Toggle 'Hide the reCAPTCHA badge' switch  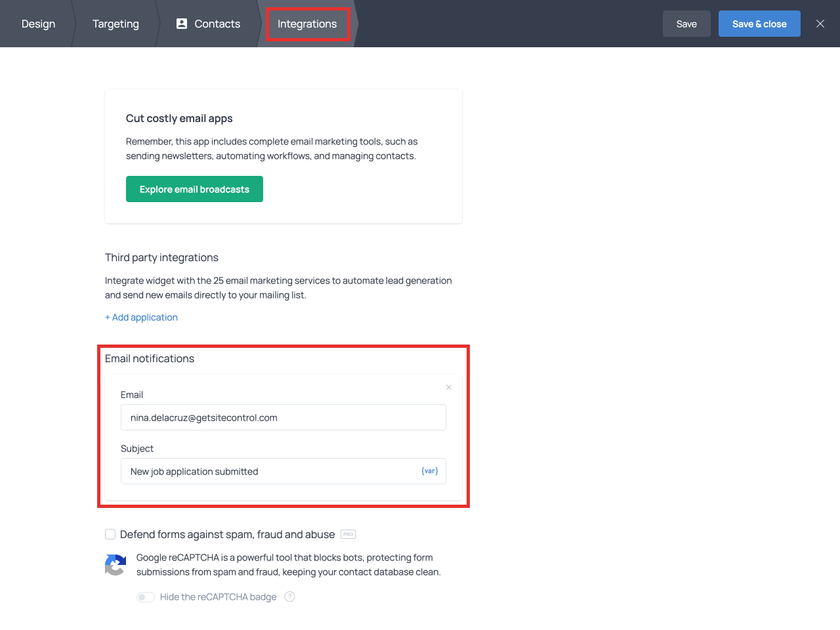click(x=146, y=597)
